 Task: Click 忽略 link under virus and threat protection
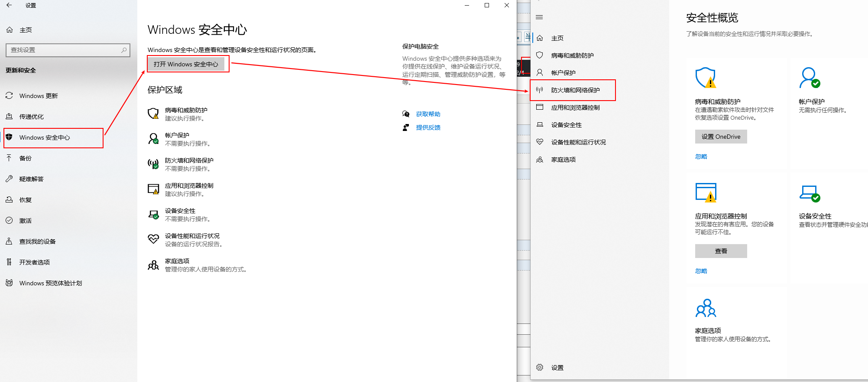pos(701,157)
